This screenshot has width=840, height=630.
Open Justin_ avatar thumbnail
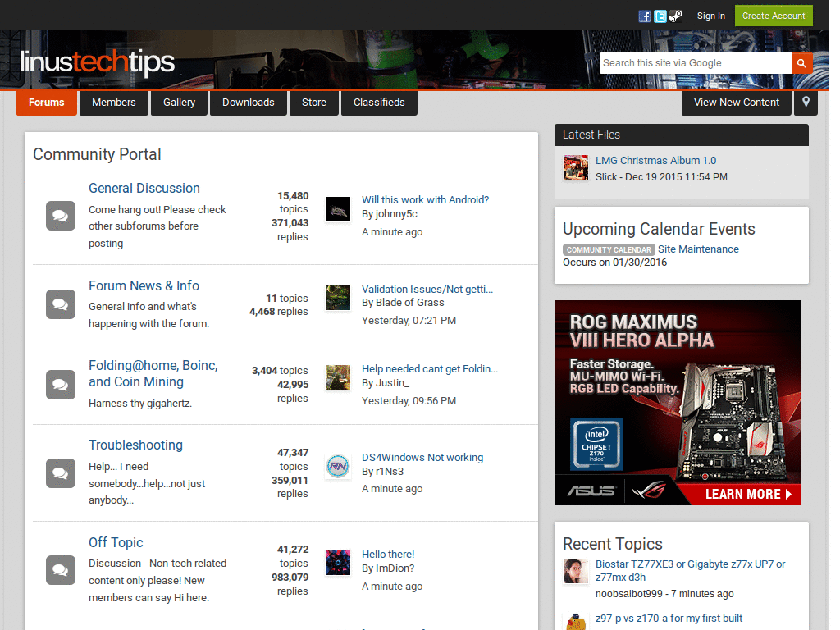(338, 377)
